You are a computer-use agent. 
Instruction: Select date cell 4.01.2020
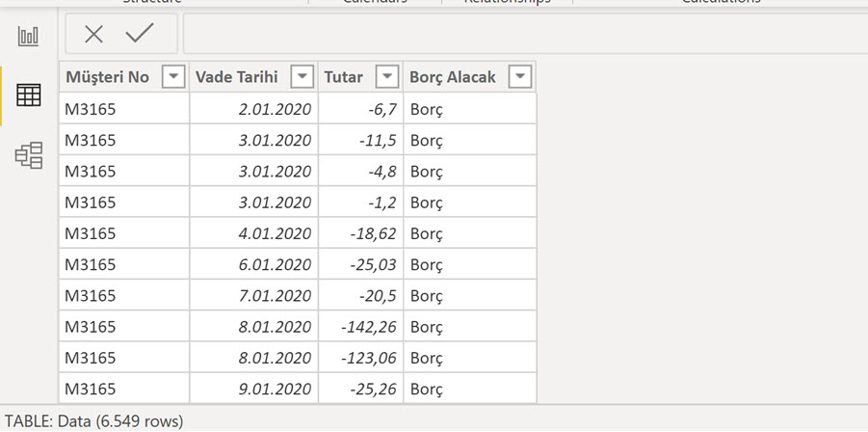(253, 233)
